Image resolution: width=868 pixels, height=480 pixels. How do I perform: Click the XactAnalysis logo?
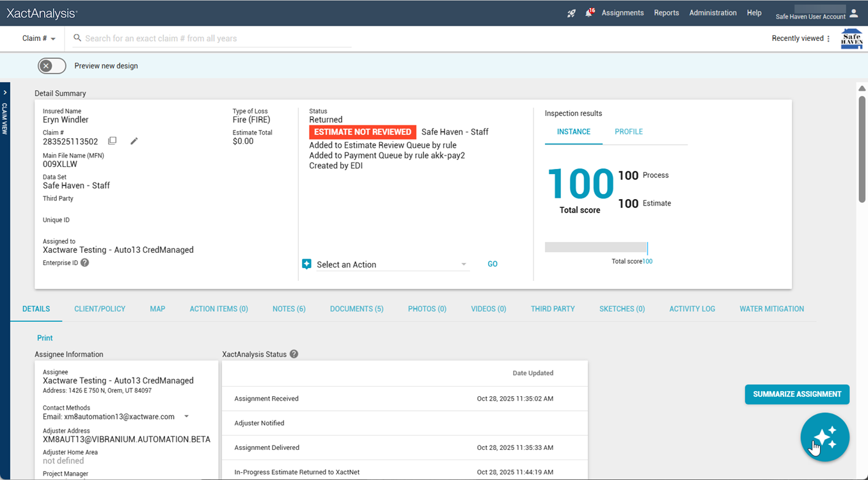(x=42, y=13)
